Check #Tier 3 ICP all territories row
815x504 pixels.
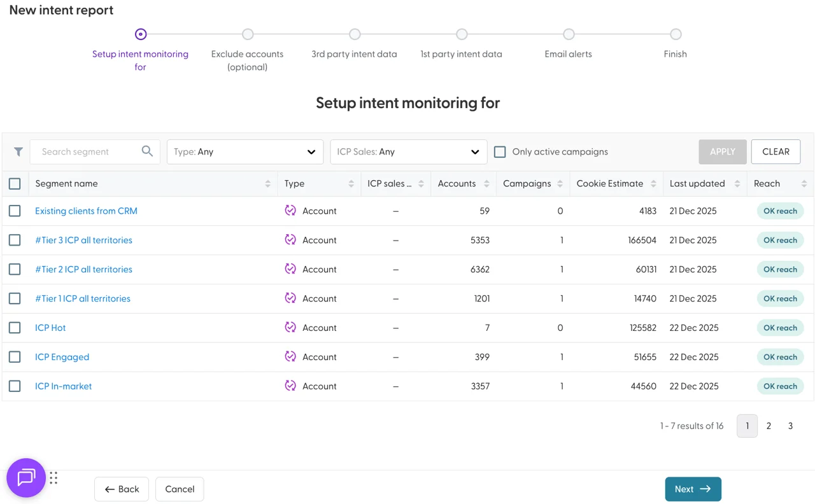[x=15, y=240]
